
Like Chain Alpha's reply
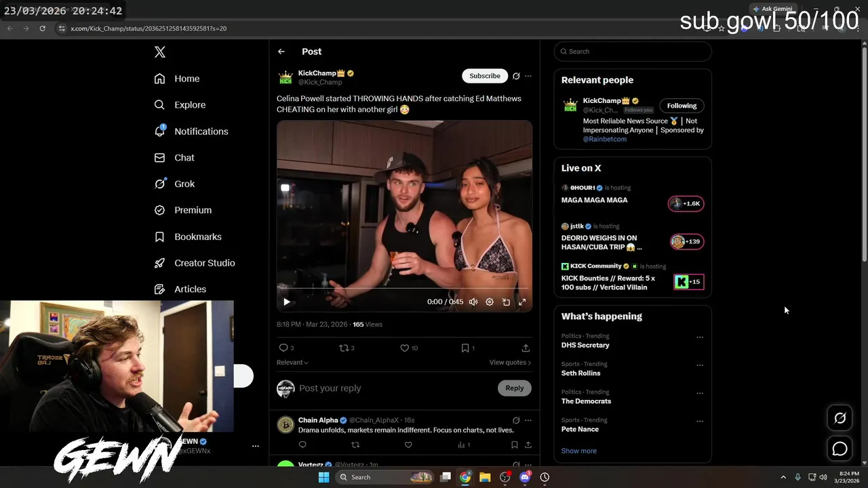point(408,445)
